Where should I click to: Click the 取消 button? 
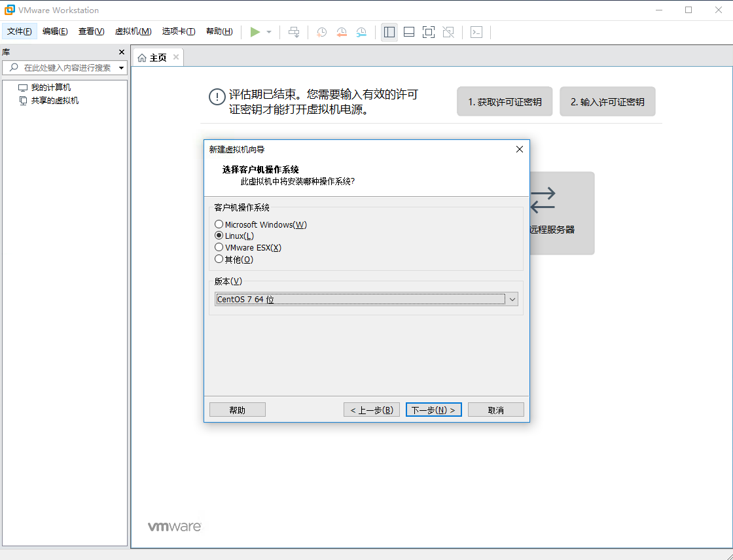(x=496, y=410)
